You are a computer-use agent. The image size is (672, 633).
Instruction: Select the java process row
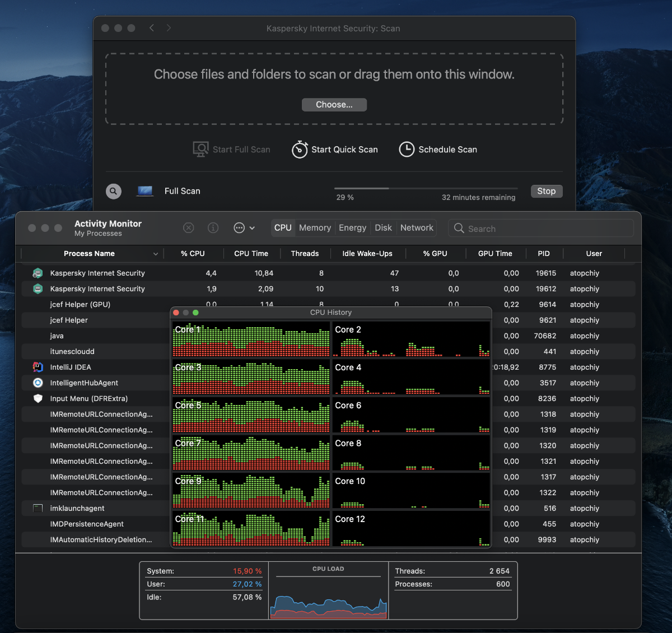coord(95,336)
